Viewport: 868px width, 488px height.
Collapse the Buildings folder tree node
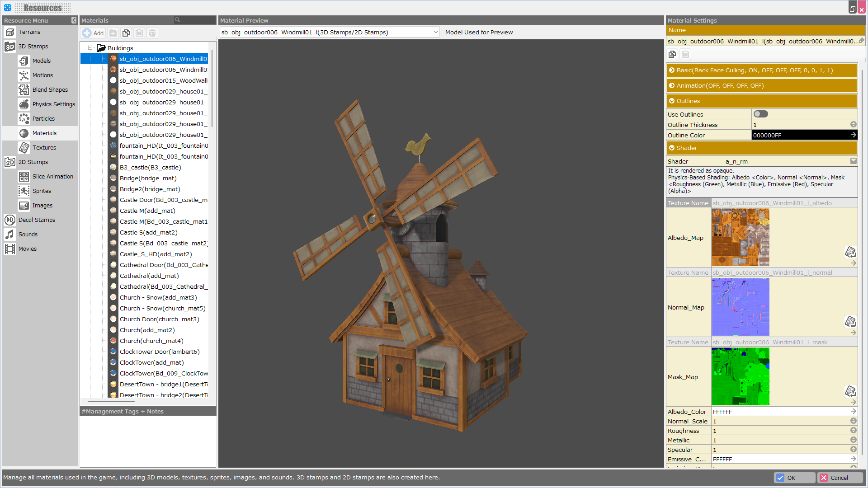90,48
